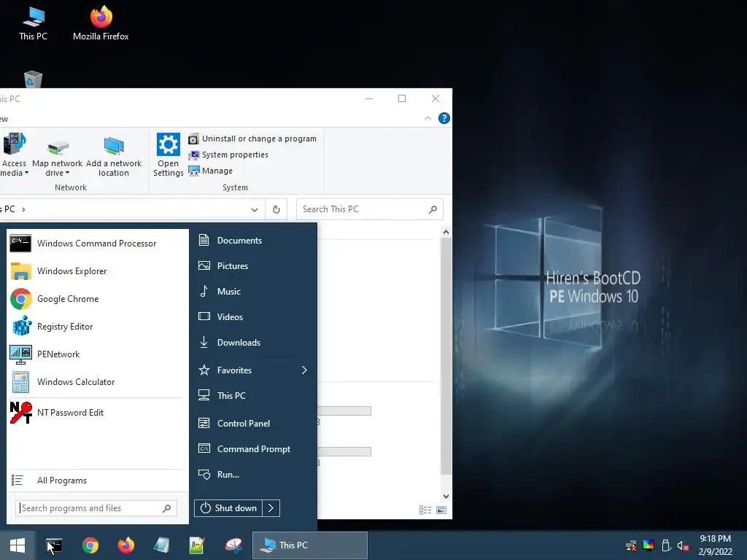Show All Programs list
747x560 pixels.
[x=96, y=481]
